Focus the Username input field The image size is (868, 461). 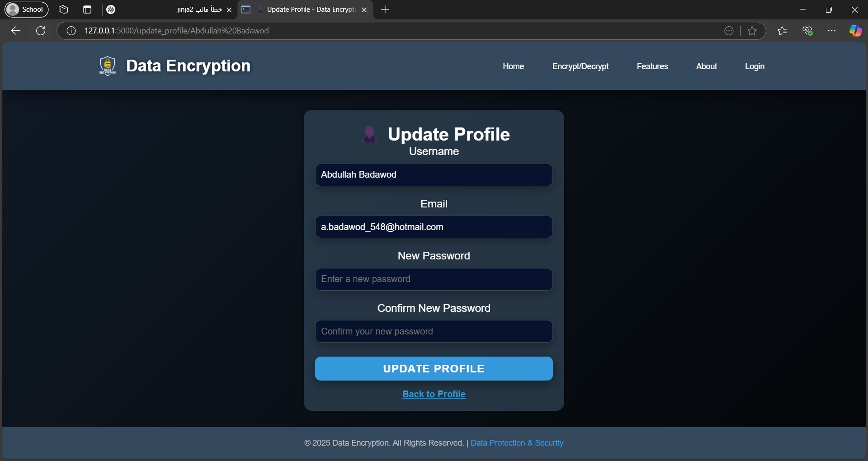[x=434, y=175]
